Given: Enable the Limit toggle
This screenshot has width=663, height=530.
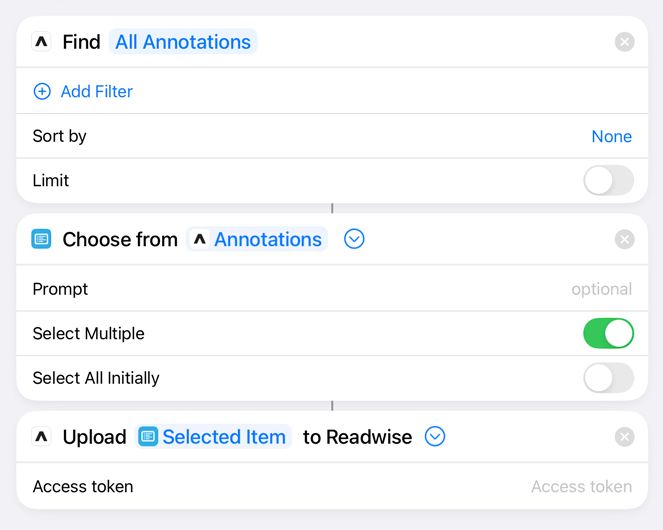Looking at the screenshot, I should pyautogui.click(x=608, y=181).
